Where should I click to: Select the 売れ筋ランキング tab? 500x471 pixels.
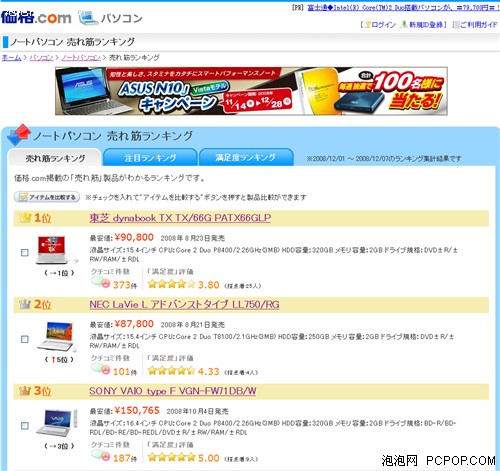click(55, 158)
